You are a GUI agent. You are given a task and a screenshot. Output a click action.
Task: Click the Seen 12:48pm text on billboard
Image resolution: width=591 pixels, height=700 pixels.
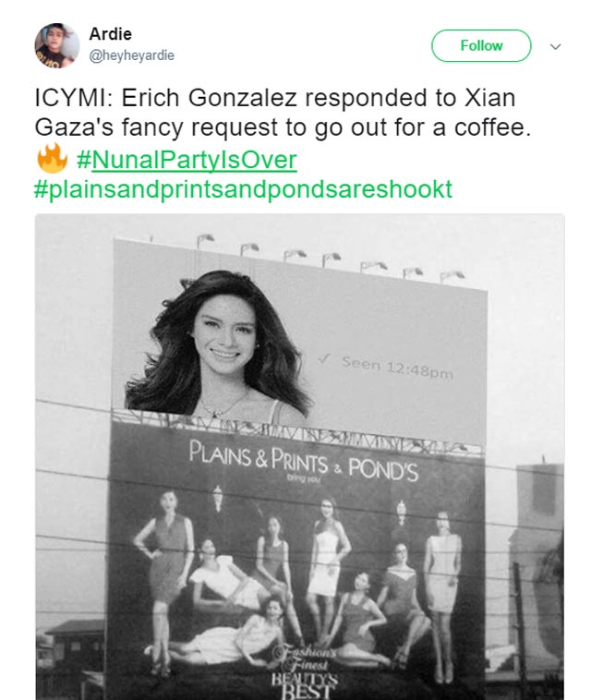[x=397, y=368]
